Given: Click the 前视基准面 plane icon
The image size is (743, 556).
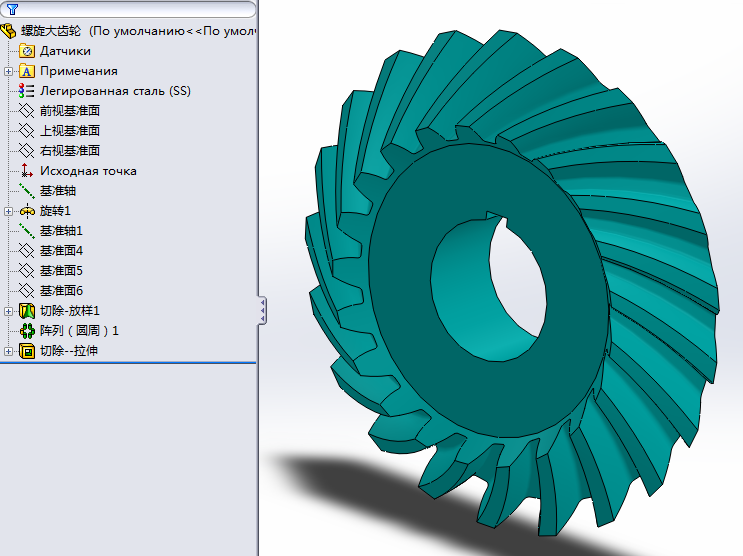Looking at the screenshot, I should 27,111.
